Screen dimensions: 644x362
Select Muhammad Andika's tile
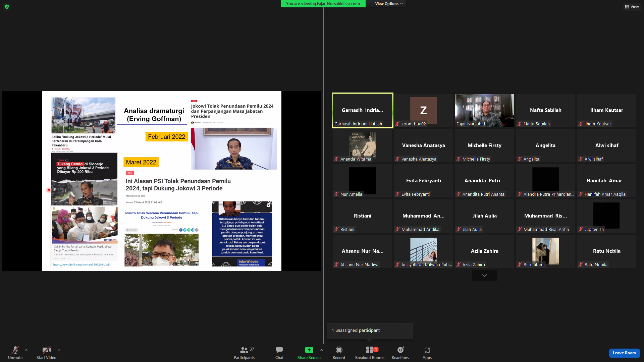(423, 216)
